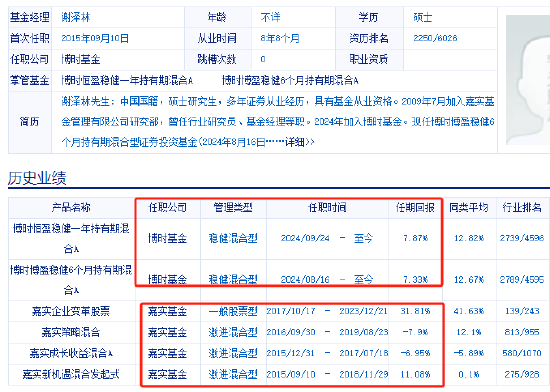Click the 2250/6026 seniority ranking value
The height and width of the screenshot is (392, 550).
[435, 38]
